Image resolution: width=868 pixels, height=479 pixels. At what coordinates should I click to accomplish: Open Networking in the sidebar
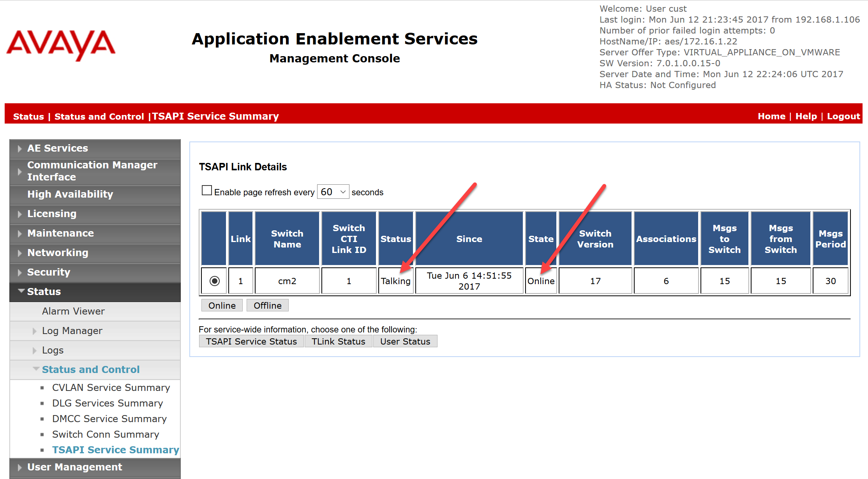58,253
